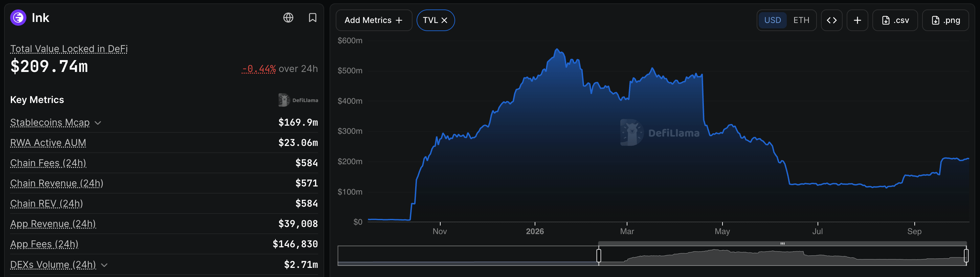Click the Ink chain logo icon
The width and height of the screenshot is (980, 277).
click(x=18, y=18)
